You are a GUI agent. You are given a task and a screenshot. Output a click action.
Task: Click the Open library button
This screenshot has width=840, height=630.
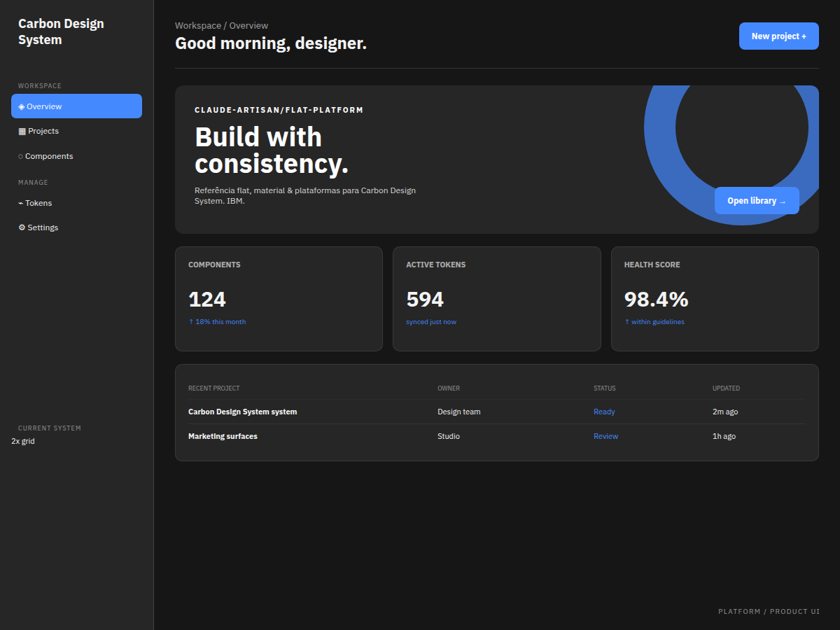[x=757, y=201]
